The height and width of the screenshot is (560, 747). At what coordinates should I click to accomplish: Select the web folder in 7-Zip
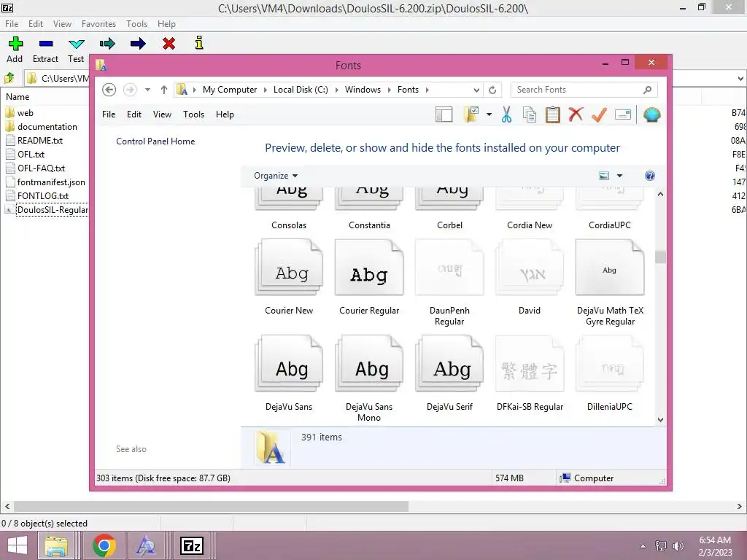tap(20, 113)
